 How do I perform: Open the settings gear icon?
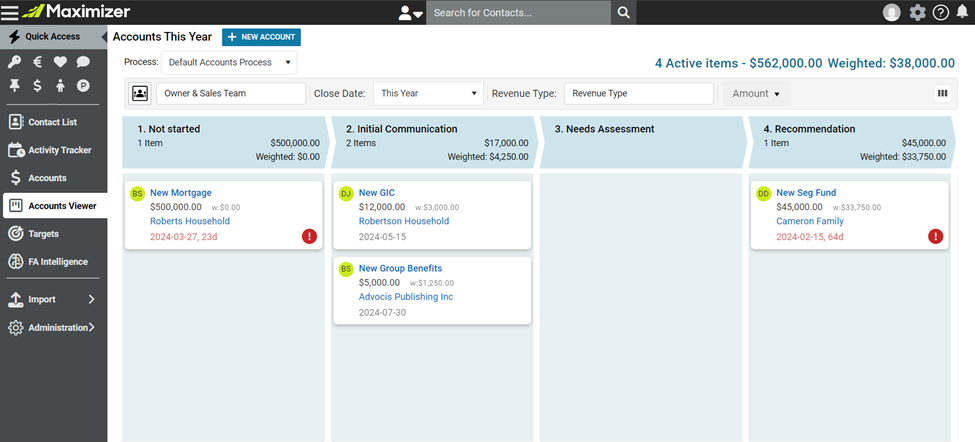click(918, 12)
